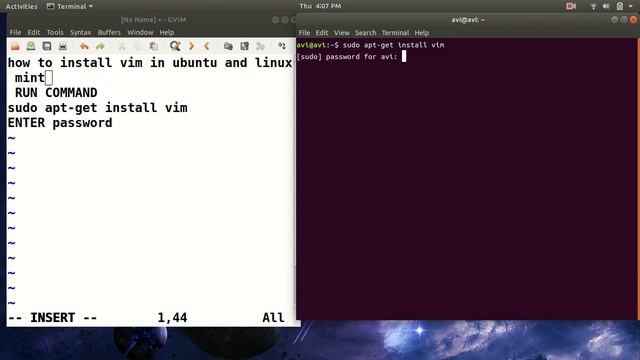The image size is (640, 360).
Task: Click the Load Session icon in GVim toolbar
Action: [228, 46]
